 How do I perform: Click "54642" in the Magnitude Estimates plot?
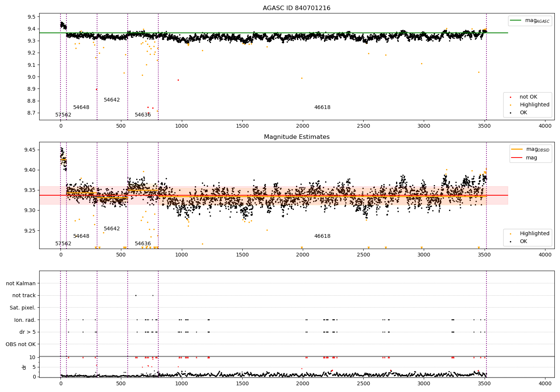coord(112,229)
